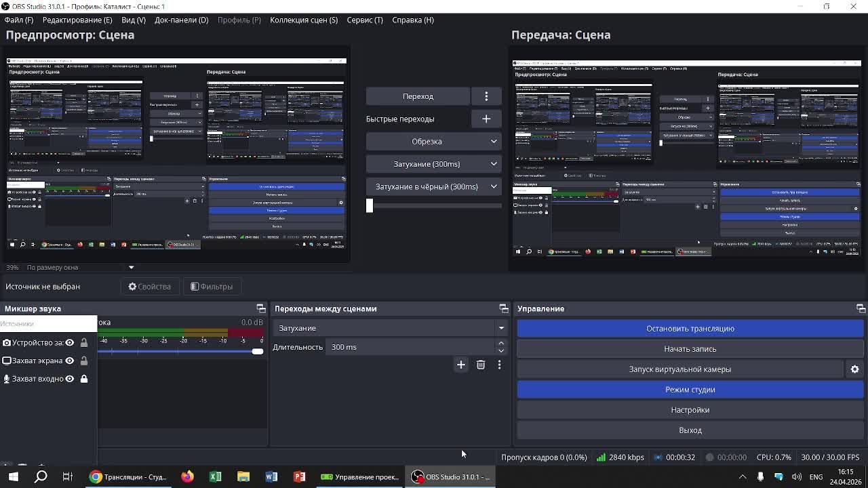The height and width of the screenshot is (488, 868).
Task: Click the Переход transition button
Action: [x=418, y=96]
